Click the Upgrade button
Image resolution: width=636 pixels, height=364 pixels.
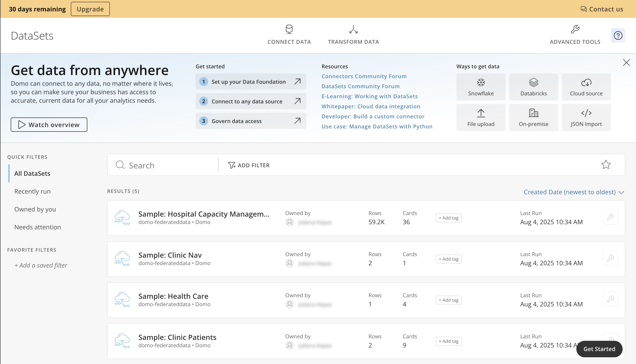pyautogui.click(x=90, y=9)
